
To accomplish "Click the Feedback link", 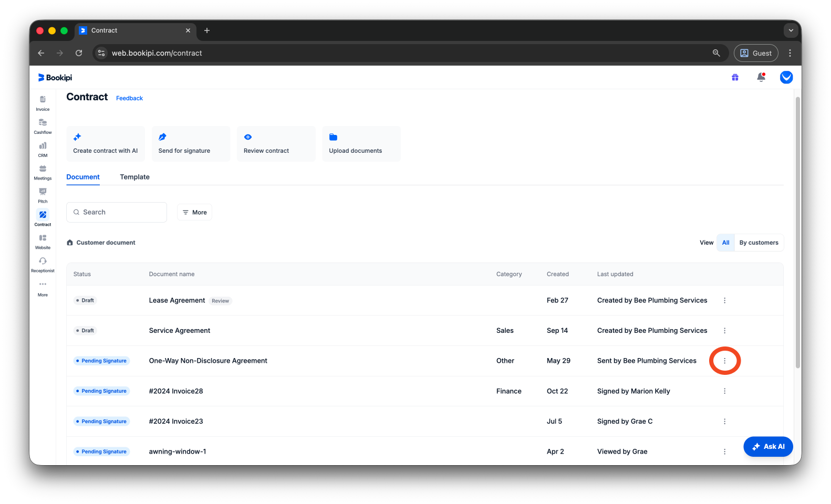I will (x=129, y=98).
